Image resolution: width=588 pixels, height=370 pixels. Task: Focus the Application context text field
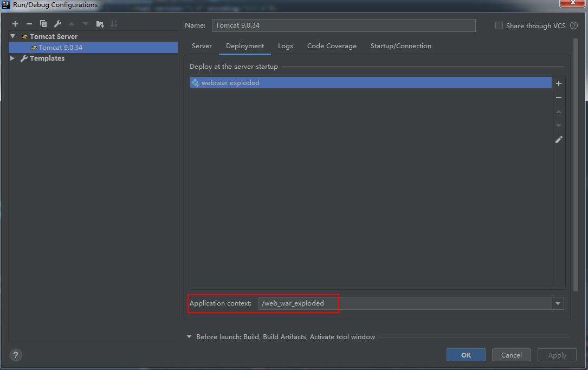[x=405, y=303]
